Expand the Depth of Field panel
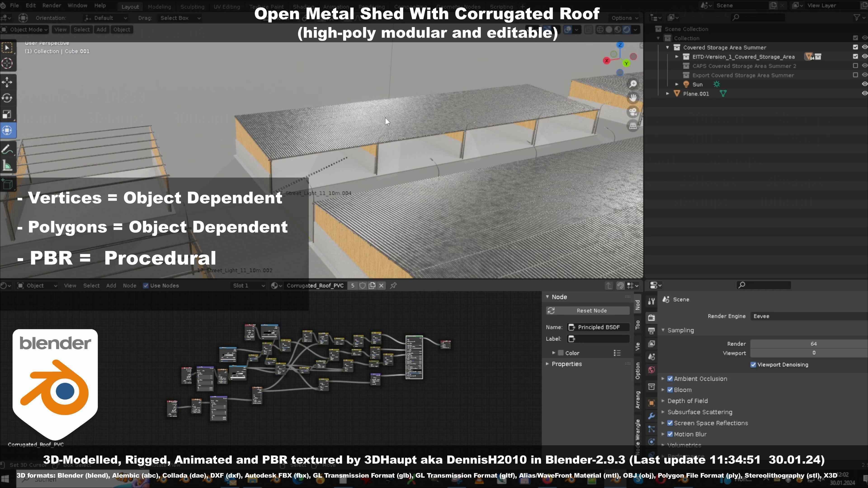868x488 pixels. point(687,401)
